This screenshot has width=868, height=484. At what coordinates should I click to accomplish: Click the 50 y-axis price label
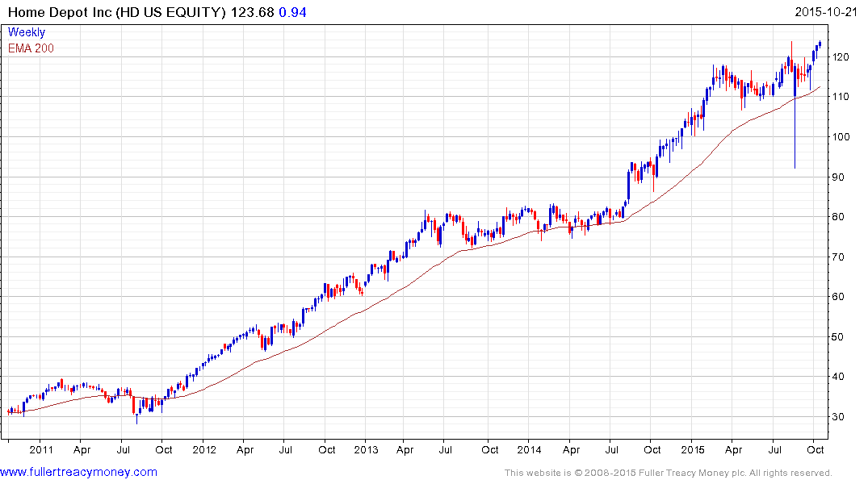point(838,337)
